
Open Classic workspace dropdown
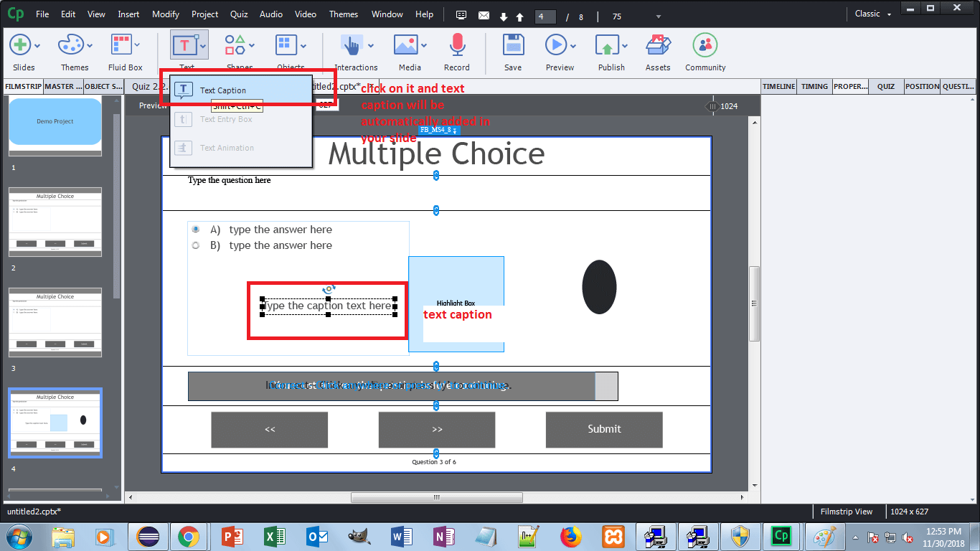(873, 14)
